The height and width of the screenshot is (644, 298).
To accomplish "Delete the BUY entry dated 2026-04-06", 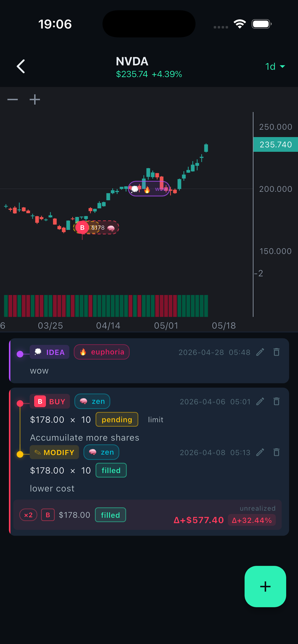I will [x=276, y=402].
